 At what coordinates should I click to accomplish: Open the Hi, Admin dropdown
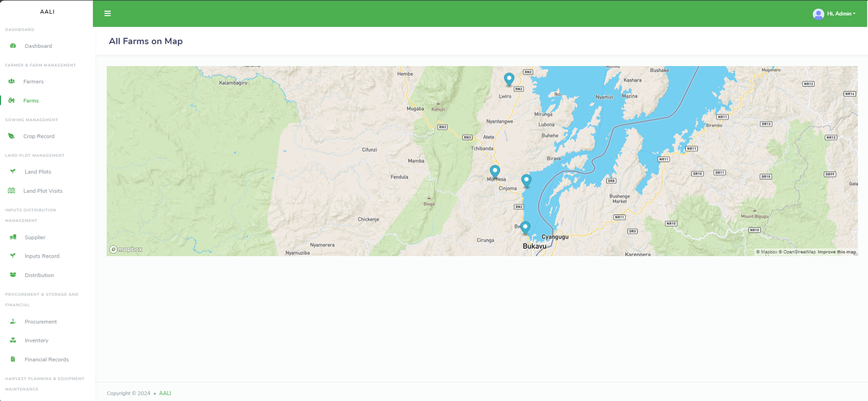(841, 14)
